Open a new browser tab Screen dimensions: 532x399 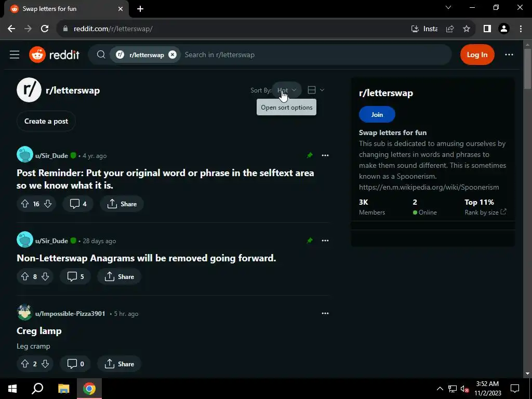[140, 9]
